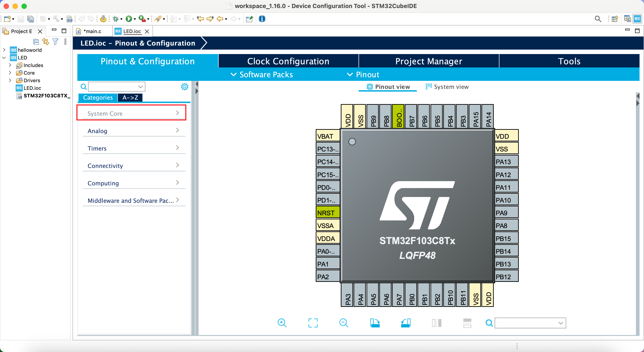
Task: Navigate back with yellow left arrow
Action: click(x=220, y=19)
